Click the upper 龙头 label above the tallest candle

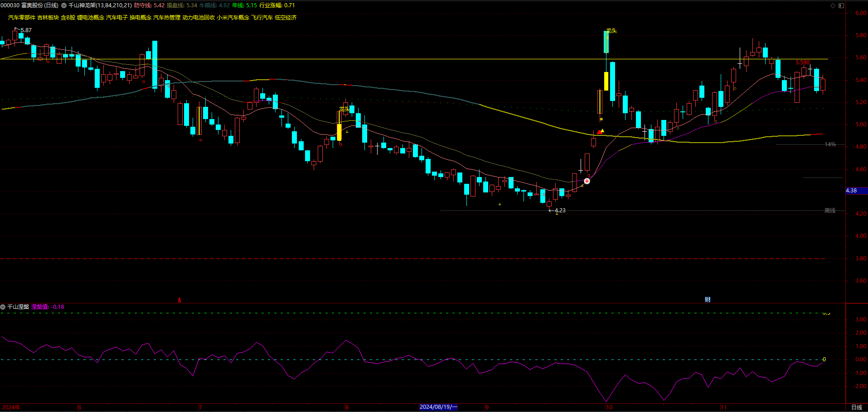click(x=611, y=31)
